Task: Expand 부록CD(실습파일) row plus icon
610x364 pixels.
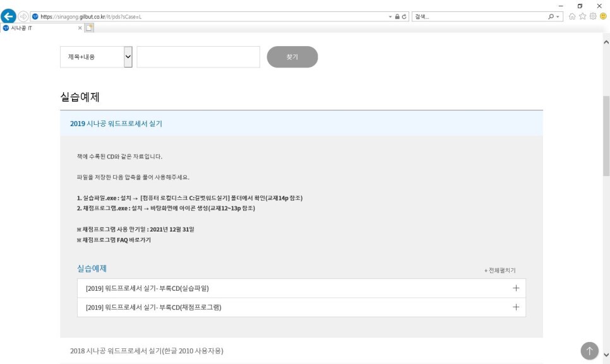Action: [x=516, y=288]
